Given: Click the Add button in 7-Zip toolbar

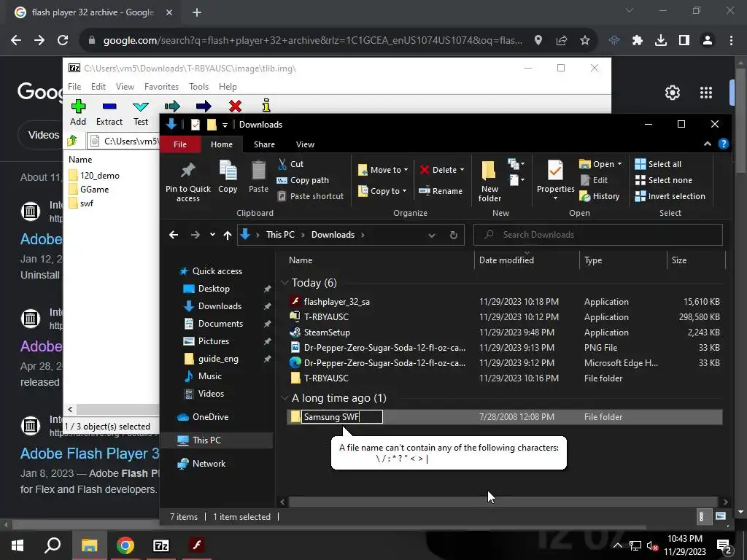Looking at the screenshot, I should 78,113.
